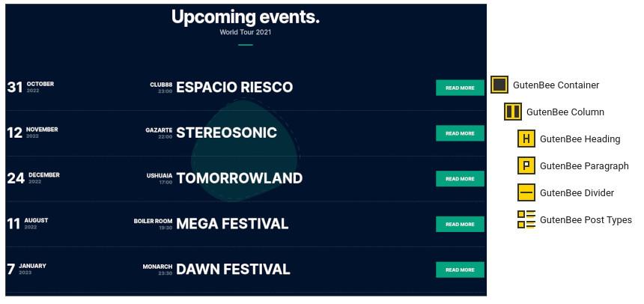This screenshot has height=304, width=644.
Task: Click the TOMORROWLAND event title
Action: tap(240, 178)
